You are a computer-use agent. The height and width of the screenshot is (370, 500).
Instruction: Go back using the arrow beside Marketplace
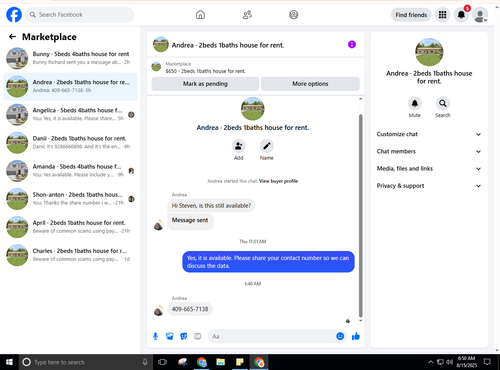(x=12, y=37)
